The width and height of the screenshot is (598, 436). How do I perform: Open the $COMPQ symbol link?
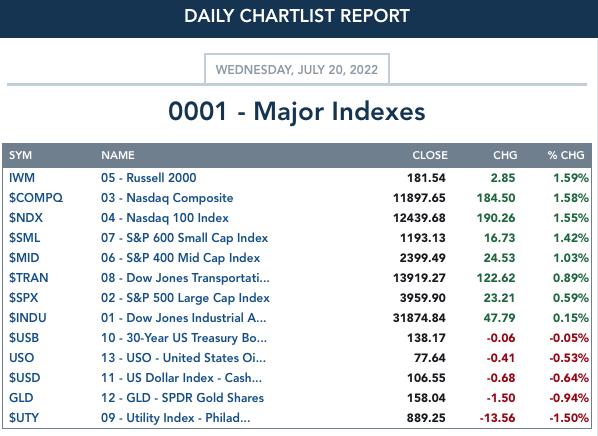36,198
